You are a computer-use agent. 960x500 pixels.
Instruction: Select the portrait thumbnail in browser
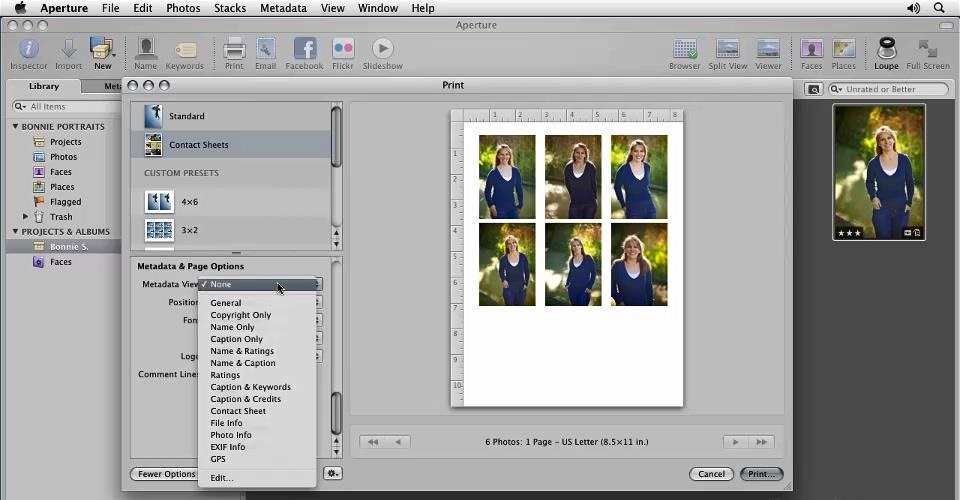[879, 171]
